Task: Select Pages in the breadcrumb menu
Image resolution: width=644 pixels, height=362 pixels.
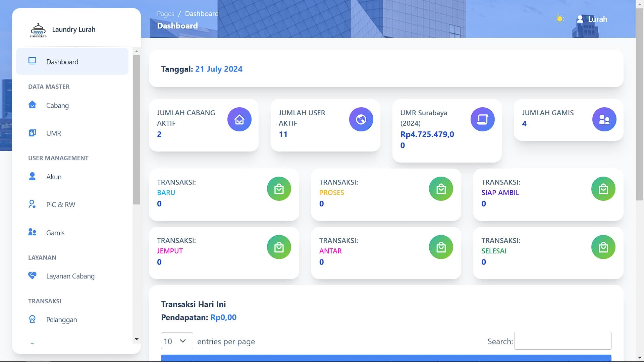Action: tap(165, 13)
